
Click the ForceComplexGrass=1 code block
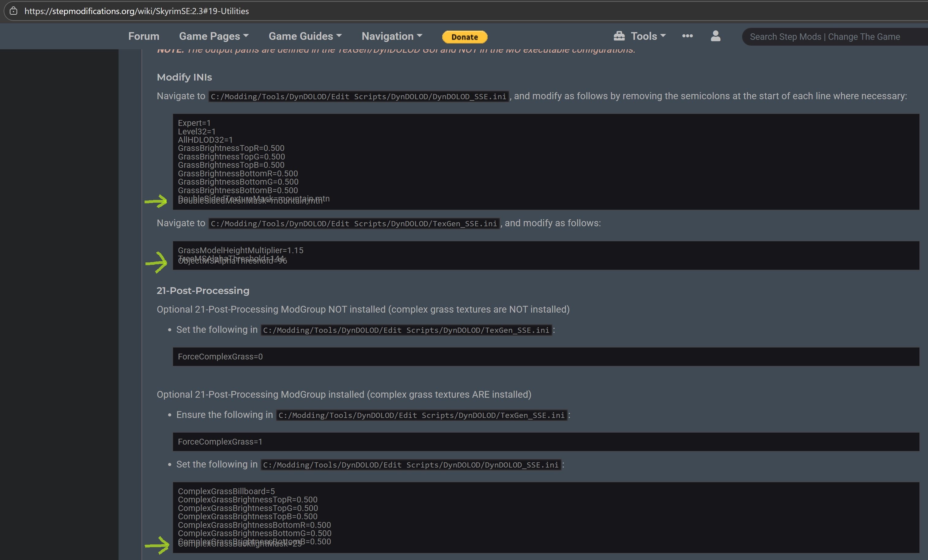220,442
